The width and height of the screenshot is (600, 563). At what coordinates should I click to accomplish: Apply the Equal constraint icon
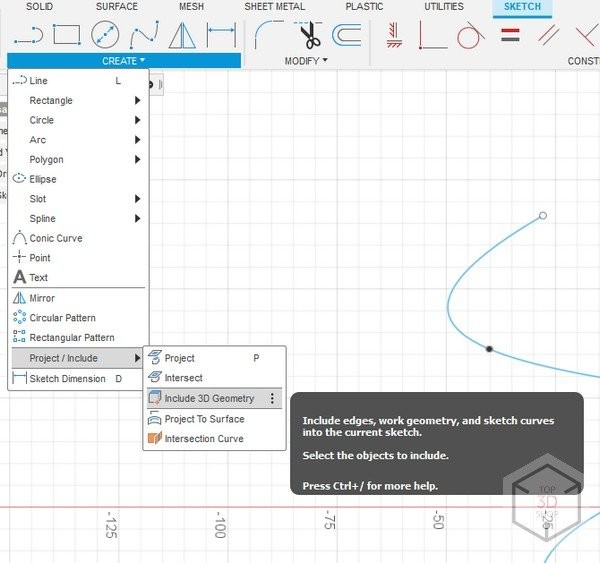click(511, 36)
